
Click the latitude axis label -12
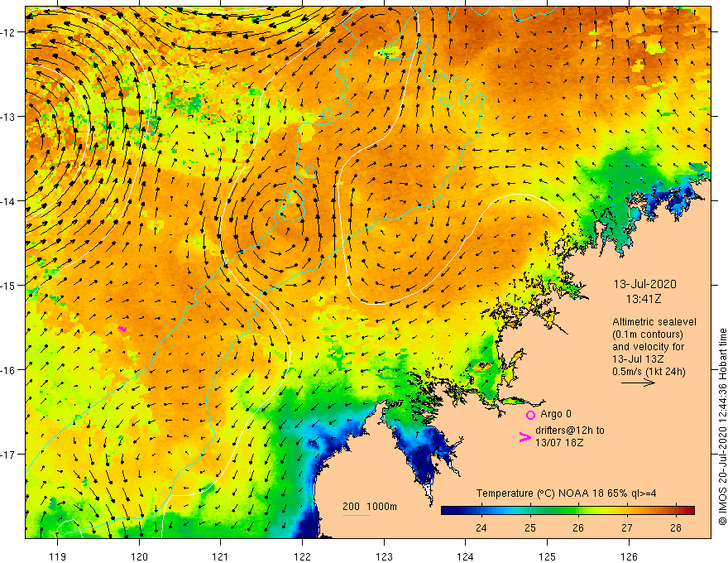pyautogui.click(x=8, y=32)
